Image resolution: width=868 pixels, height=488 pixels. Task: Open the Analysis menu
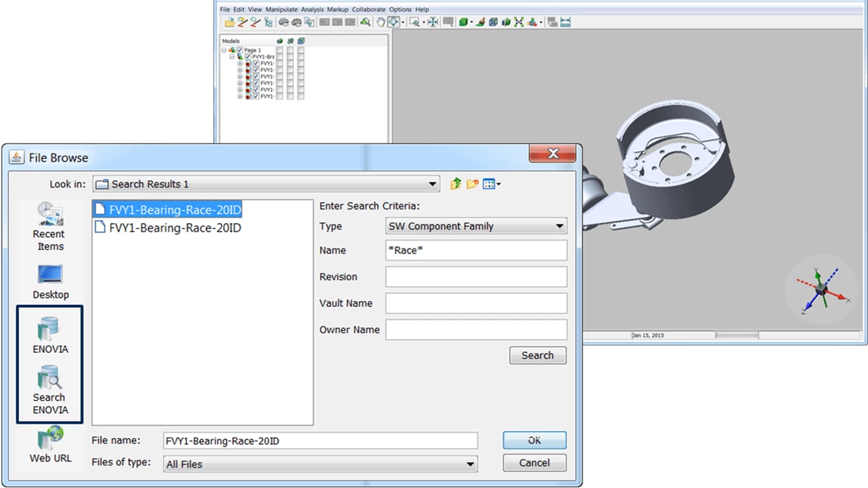coord(312,9)
